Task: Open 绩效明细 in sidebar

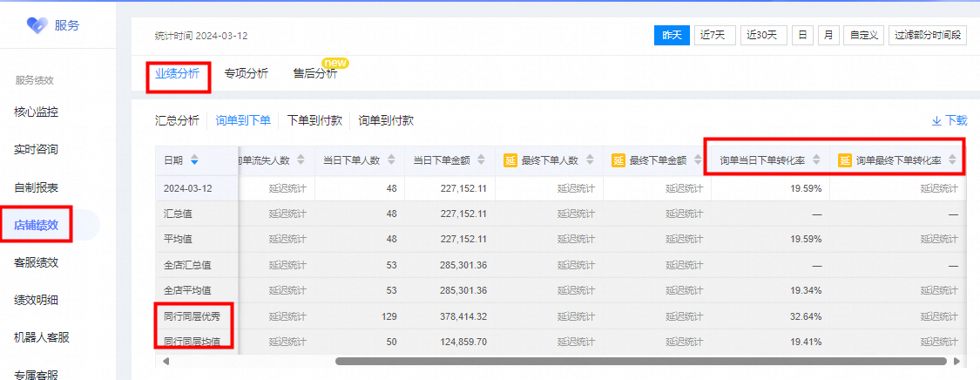Action: (37, 300)
